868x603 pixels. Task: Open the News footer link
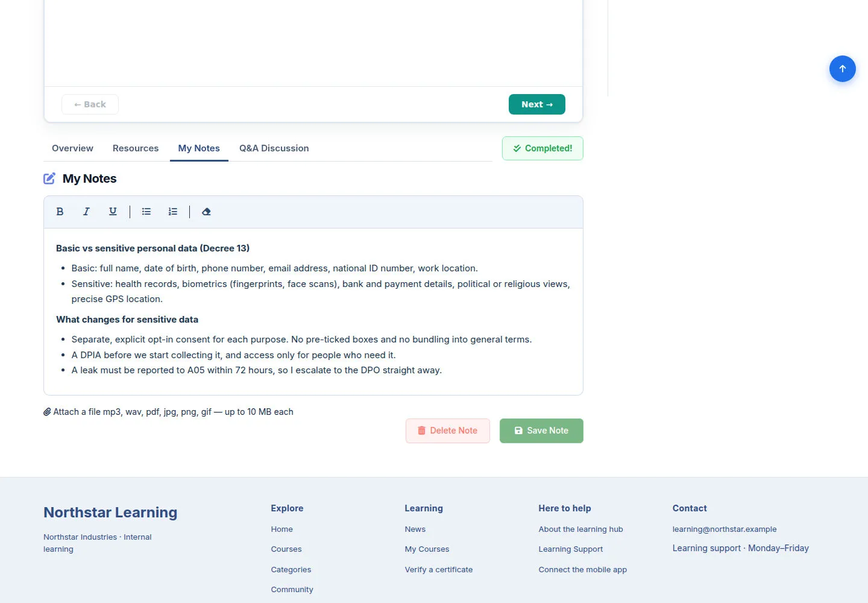click(x=415, y=529)
